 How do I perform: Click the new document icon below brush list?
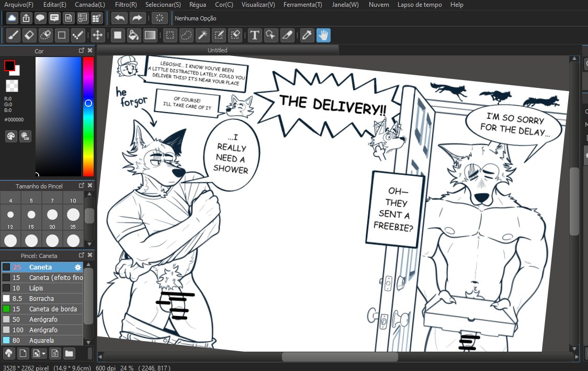(x=23, y=353)
